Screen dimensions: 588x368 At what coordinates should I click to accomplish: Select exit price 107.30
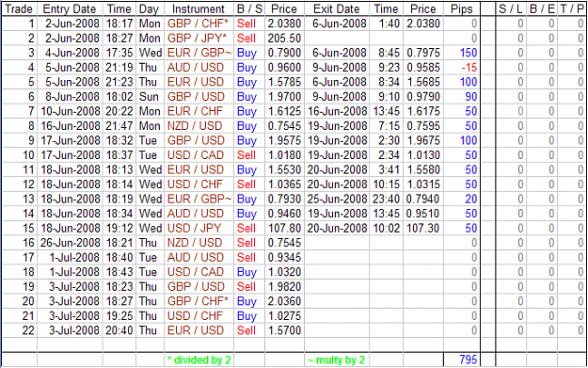pyautogui.click(x=422, y=229)
